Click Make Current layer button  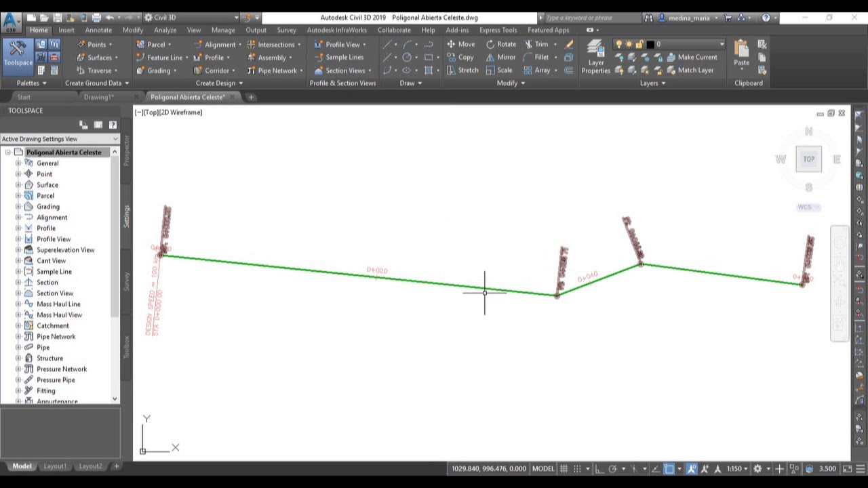tap(691, 57)
